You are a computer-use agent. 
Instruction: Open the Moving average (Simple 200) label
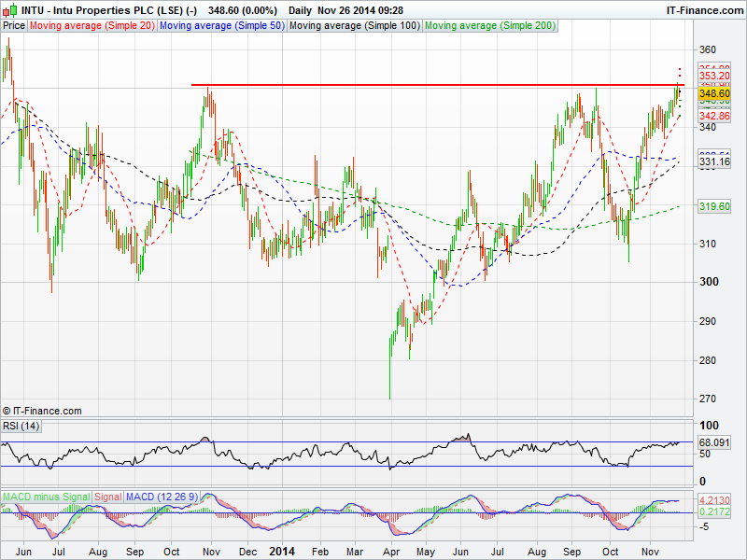[x=489, y=25]
